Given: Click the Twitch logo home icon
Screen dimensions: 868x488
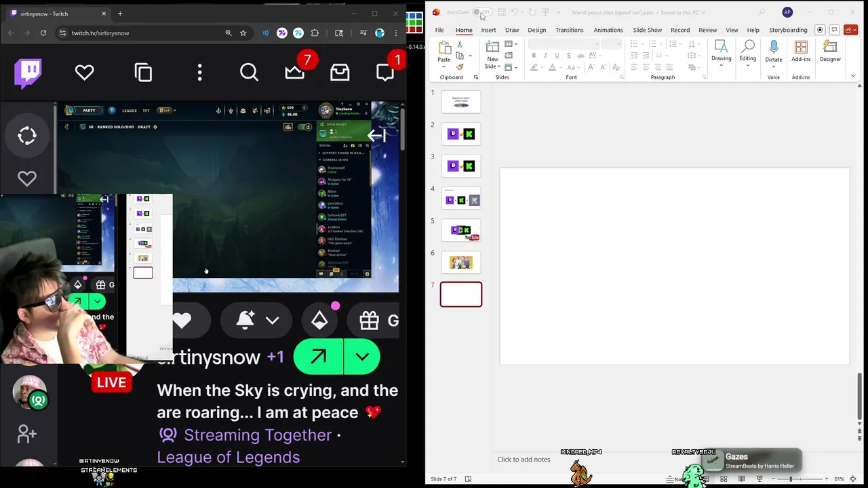Looking at the screenshot, I should point(28,73).
